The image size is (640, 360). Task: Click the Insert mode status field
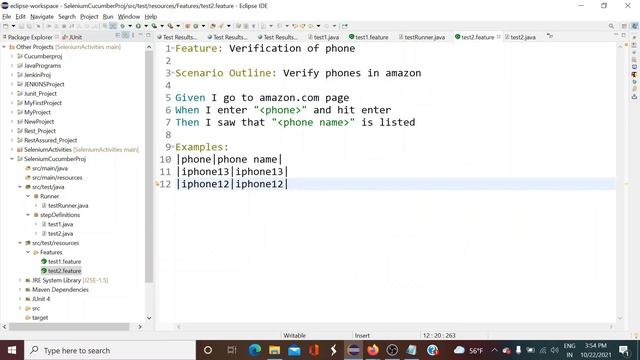[x=362, y=336]
